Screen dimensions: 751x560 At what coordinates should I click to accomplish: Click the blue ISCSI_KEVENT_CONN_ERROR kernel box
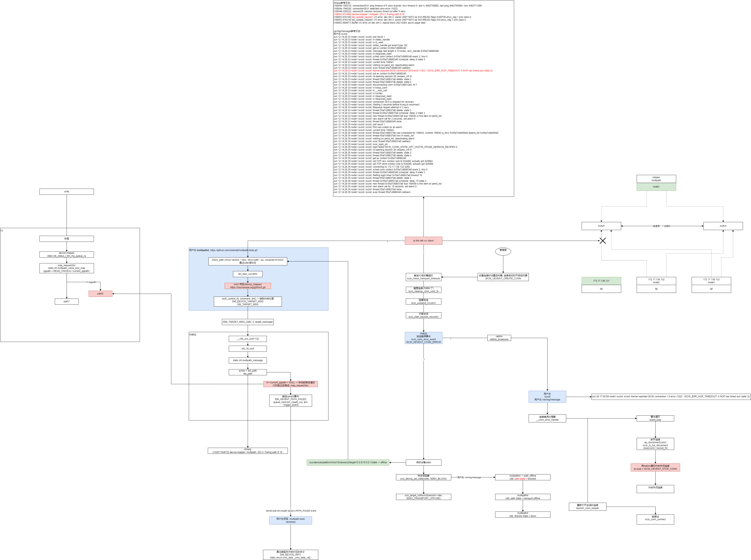pyautogui.click(x=423, y=338)
